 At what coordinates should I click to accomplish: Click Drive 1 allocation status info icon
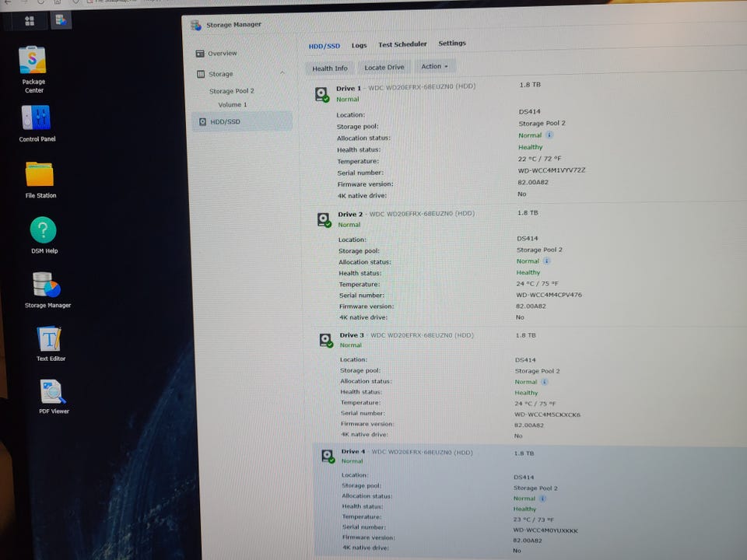tap(549, 135)
